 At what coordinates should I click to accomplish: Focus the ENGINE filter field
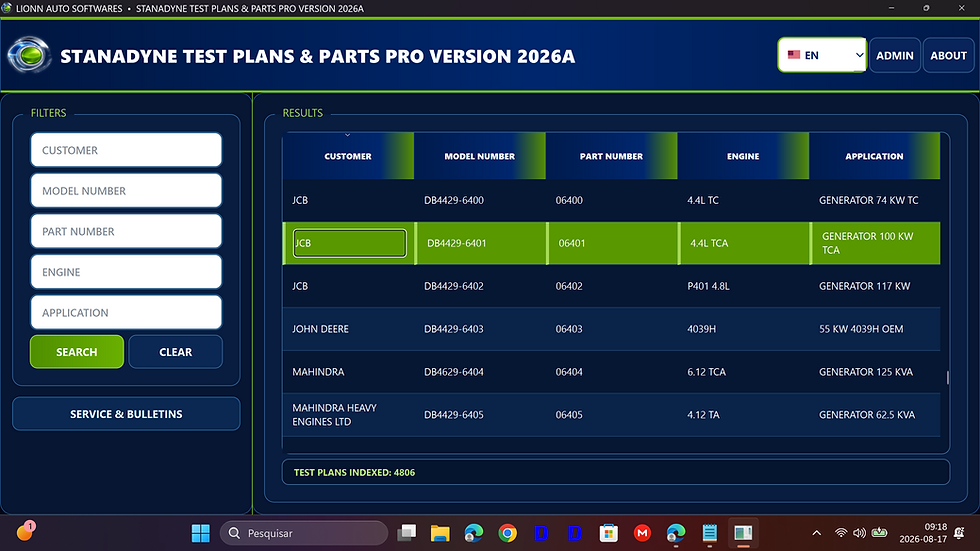[x=126, y=272]
